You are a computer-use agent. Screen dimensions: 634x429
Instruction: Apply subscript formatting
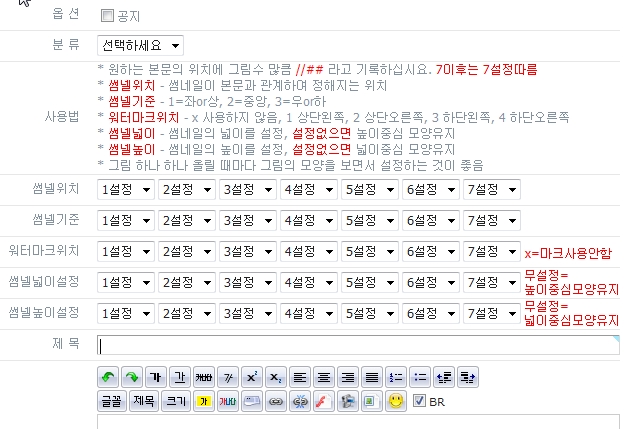tap(276, 377)
